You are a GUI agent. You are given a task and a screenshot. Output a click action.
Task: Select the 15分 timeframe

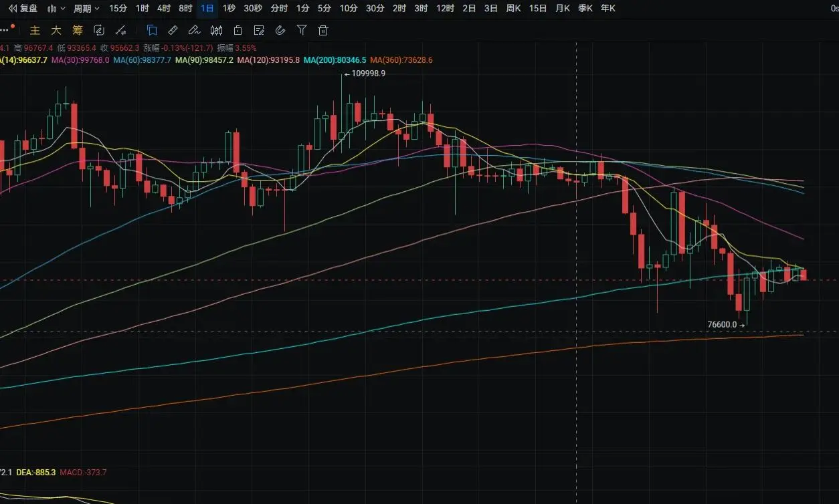coord(118,9)
